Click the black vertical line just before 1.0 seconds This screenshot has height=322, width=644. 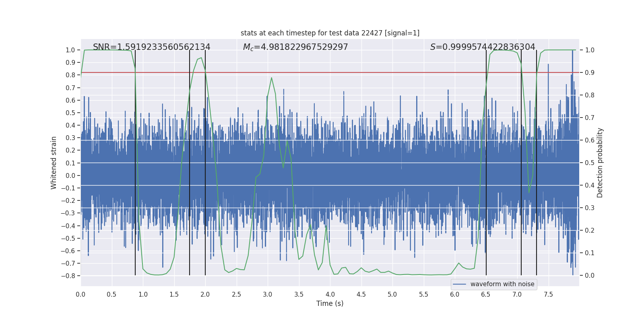[x=135, y=163]
